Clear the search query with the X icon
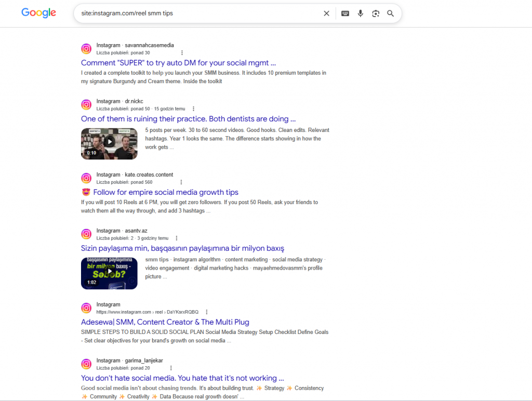This screenshot has height=401, width=532. click(326, 13)
